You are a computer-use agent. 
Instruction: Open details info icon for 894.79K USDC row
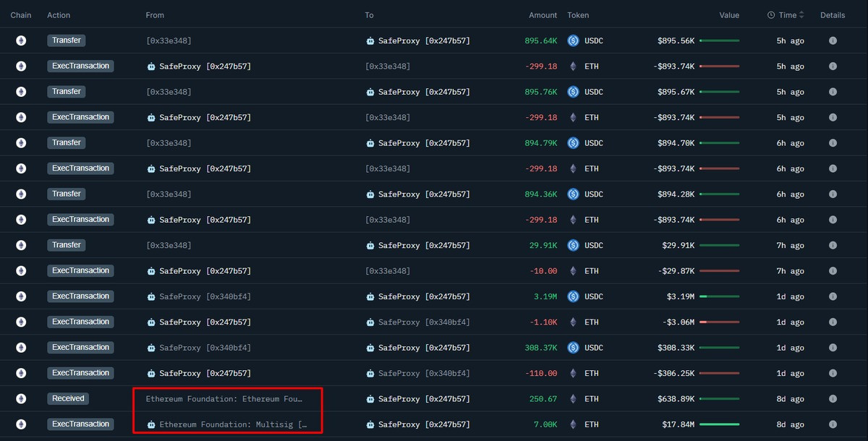[x=833, y=143]
